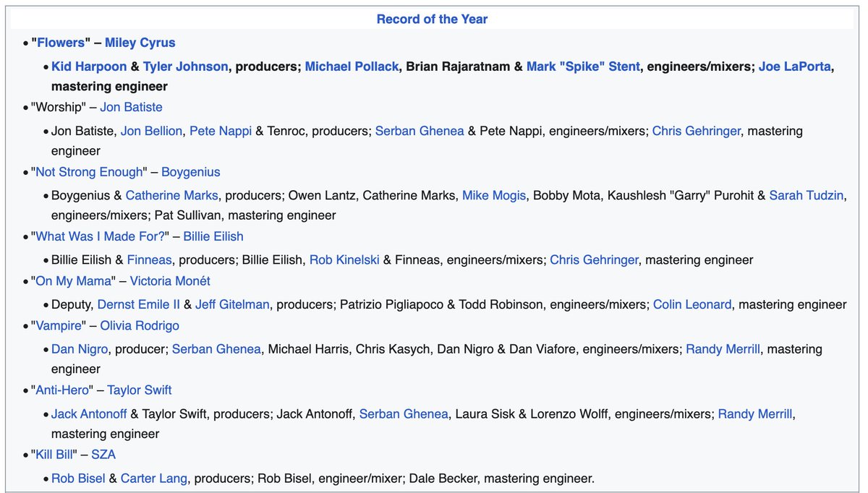Click the Mike Mogis link
The image size is (868, 493).
(494, 195)
